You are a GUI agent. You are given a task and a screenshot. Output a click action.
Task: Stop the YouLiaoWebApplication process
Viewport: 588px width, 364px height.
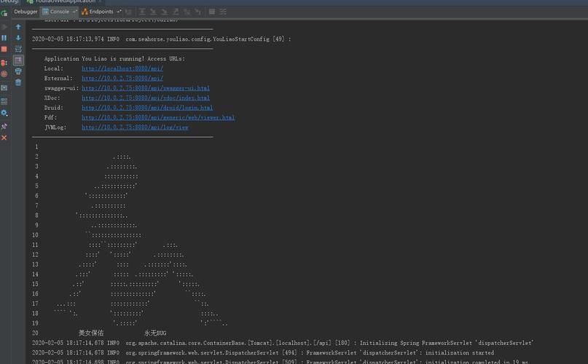click(4, 50)
